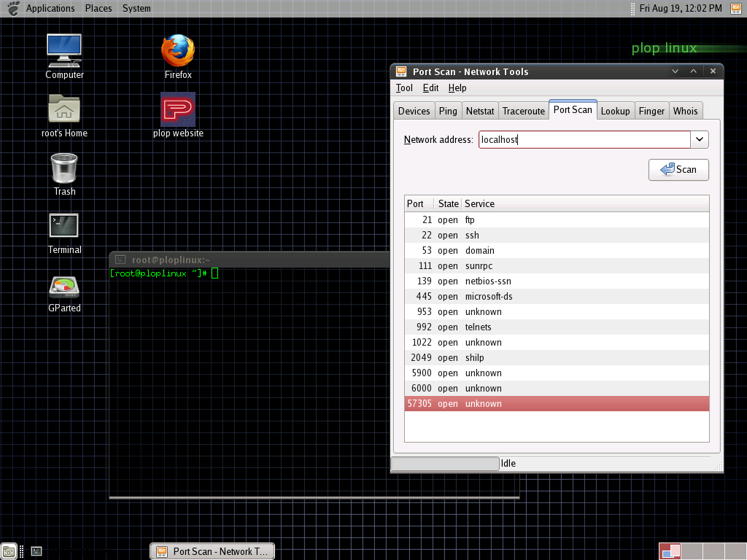Focus the Network address input field
This screenshot has width=747, height=560.
coord(584,139)
